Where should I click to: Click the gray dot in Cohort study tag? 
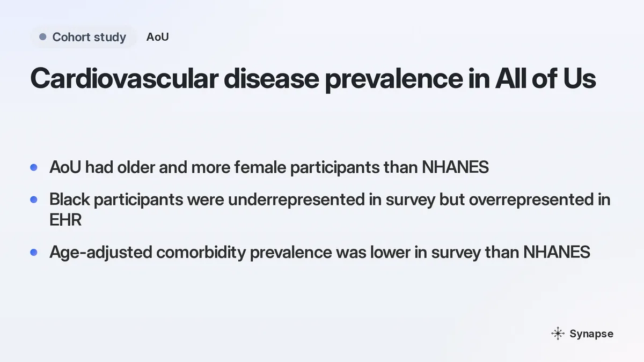point(43,37)
